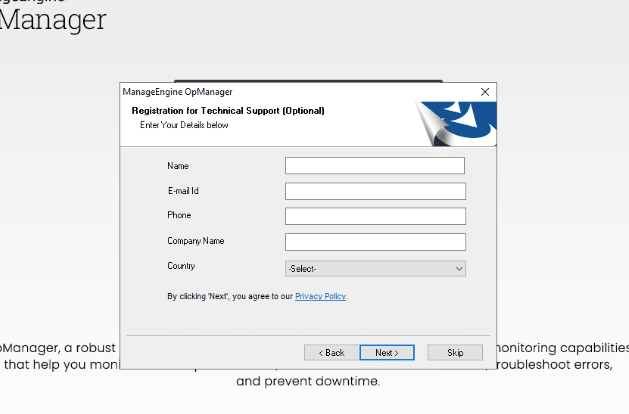Click the 'Registration for Technical Support (Optional)' heading

(228, 111)
